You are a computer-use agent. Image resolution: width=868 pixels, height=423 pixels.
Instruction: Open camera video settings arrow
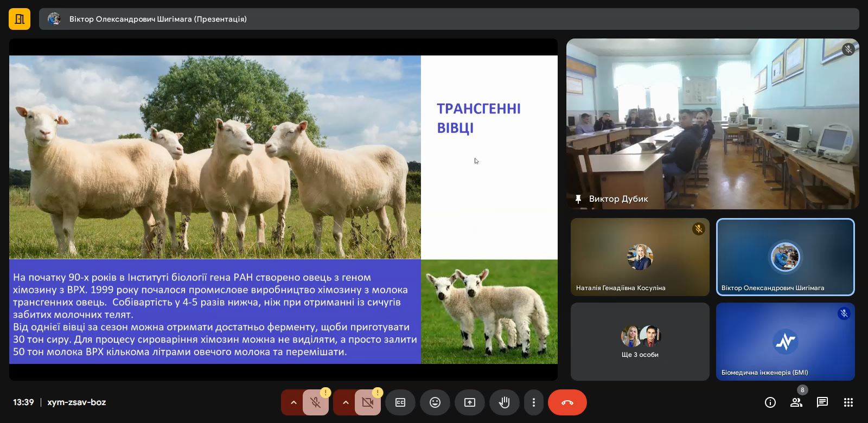[345, 402]
